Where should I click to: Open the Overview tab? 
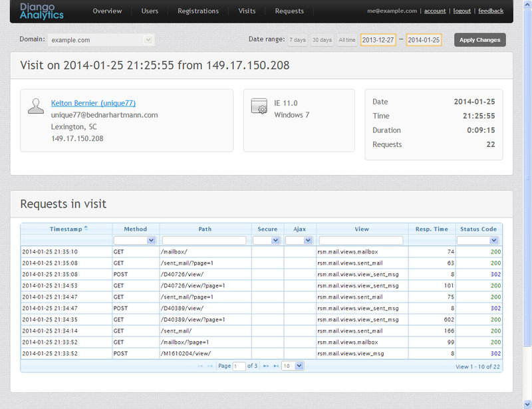pos(107,11)
